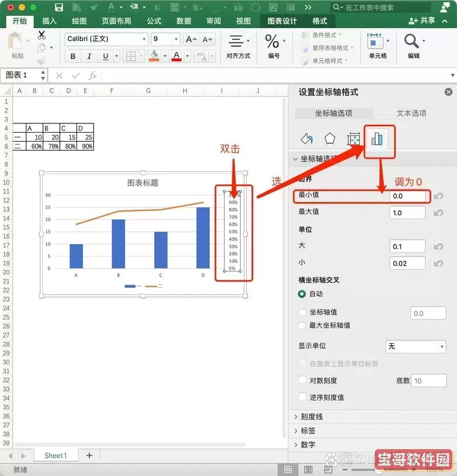Open the 插入 ribbon tab
The width and height of the screenshot is (457, 476).
(50, 21)
